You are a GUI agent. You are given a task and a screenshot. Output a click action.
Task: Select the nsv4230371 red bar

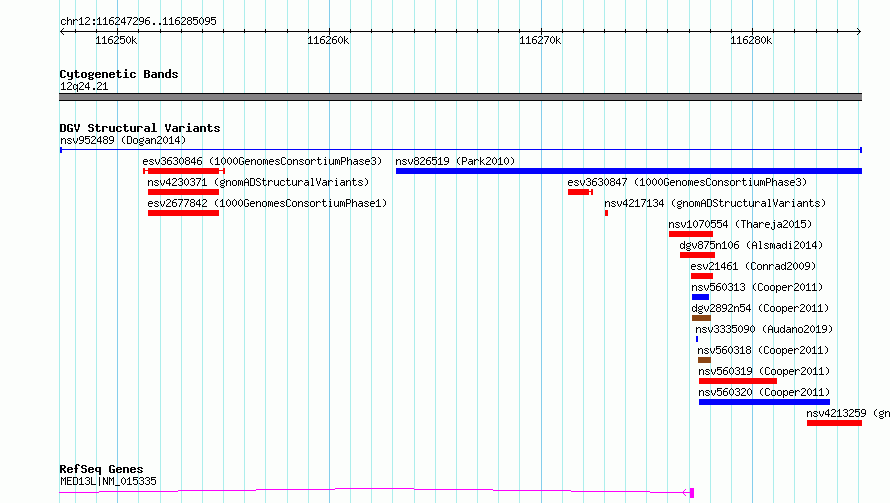click(x=183, y=192)
